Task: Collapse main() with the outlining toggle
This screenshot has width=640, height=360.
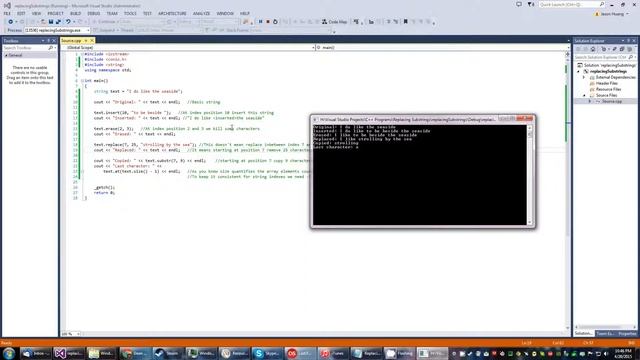Action: pyautogui.click(x=82, y=81)
